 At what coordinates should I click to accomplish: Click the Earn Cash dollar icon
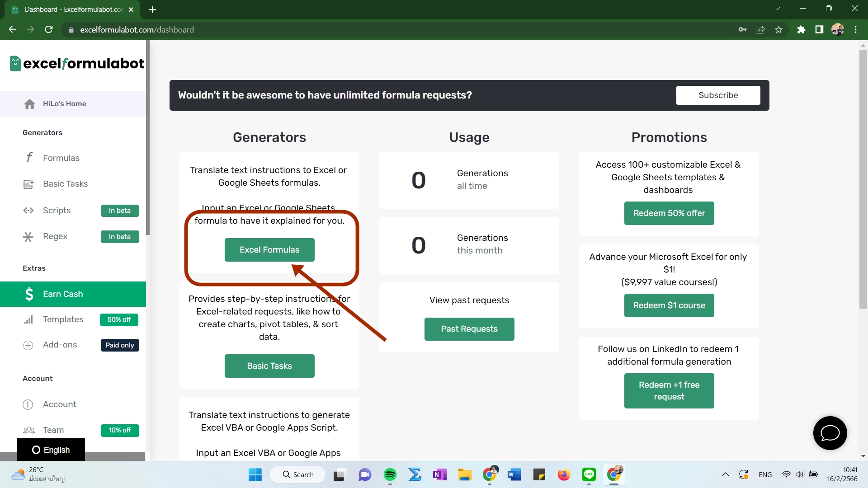coord(29,294)
